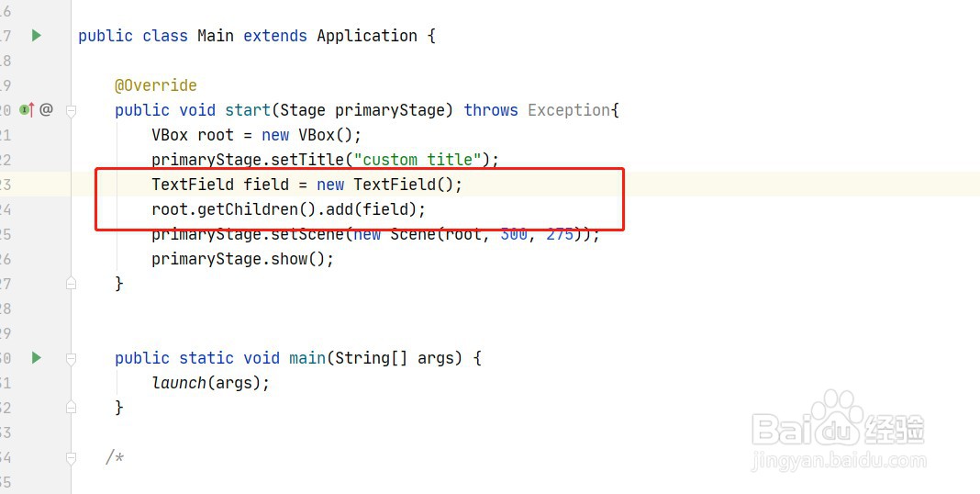The width and height of the screenshot is (980, 494).
Task: Click the @Override annotation
Action: [x=155, y=85]
